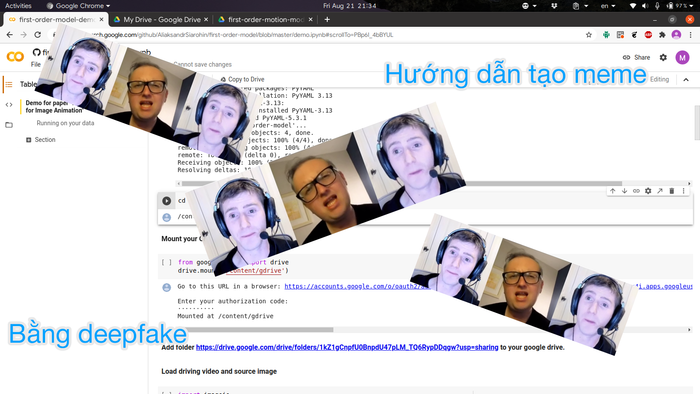Open the cell's editor settings gear
The height and width of the screenshot is (394, 700).
pos(648,191)
